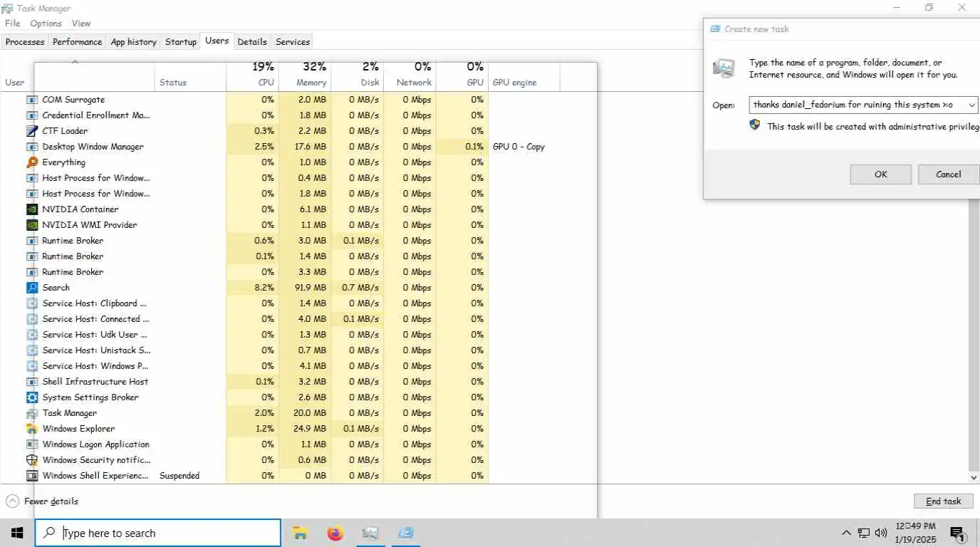Click the Search process magnifier icon
The image size is (980, 547).
[x=32, y=288]
